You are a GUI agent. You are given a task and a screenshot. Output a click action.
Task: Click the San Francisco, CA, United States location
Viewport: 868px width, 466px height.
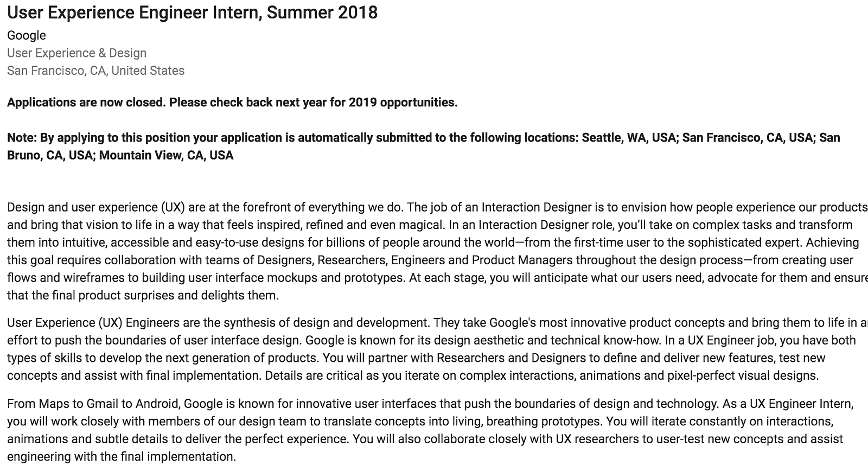click(x=95, y=71)
